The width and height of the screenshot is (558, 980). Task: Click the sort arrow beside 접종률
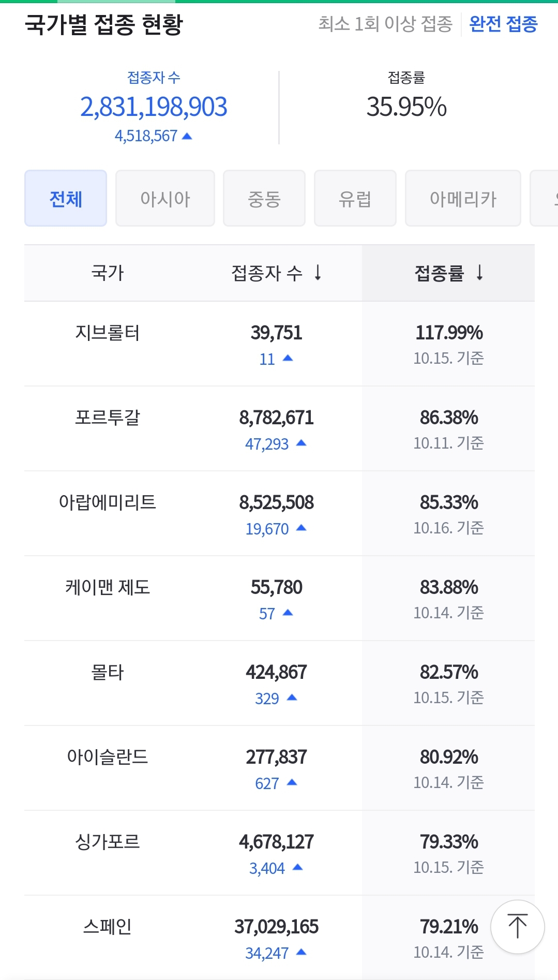(479, 272)
